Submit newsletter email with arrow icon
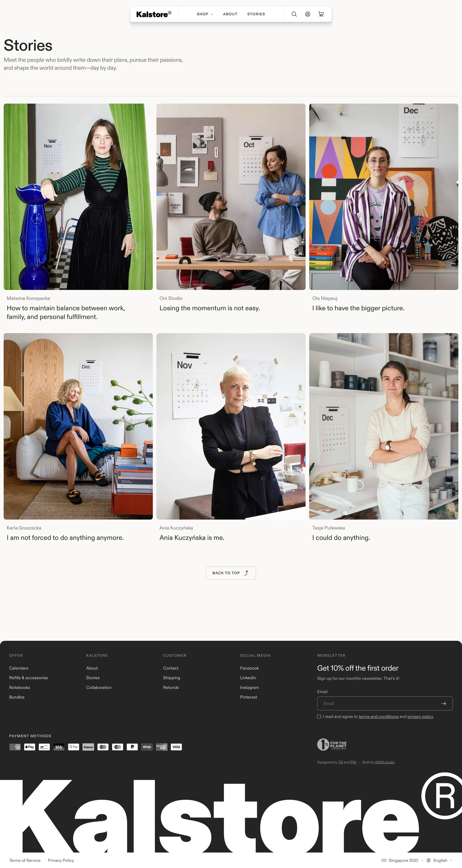 443,703
